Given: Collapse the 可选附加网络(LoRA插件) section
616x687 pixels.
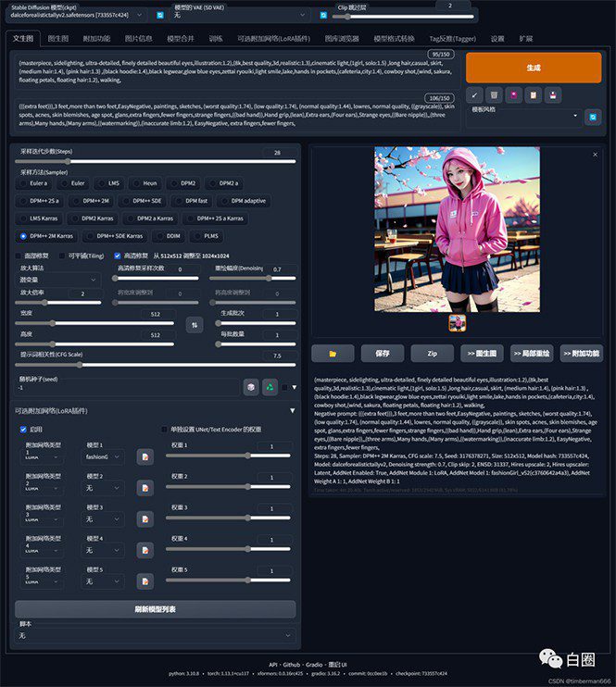Looking at the screenshot, I should coord(293,410).
